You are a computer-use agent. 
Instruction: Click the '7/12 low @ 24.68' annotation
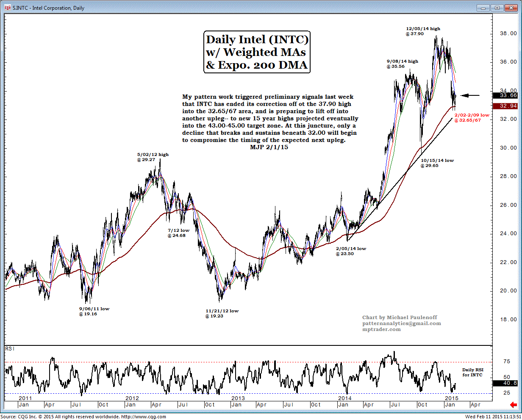(178, 232)
